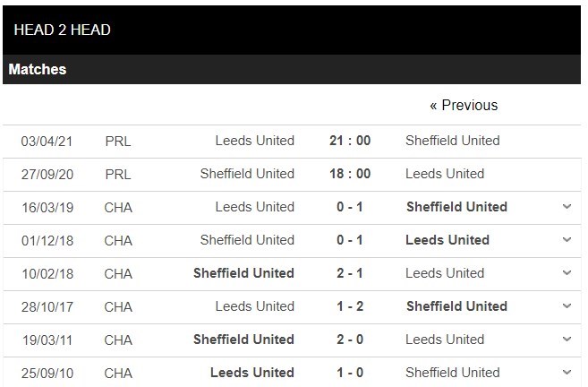The width and height of the screenshot is (588, 387).
Task: Click bold Leeds United winner on 01/12/18
Action: click(447, 240)
